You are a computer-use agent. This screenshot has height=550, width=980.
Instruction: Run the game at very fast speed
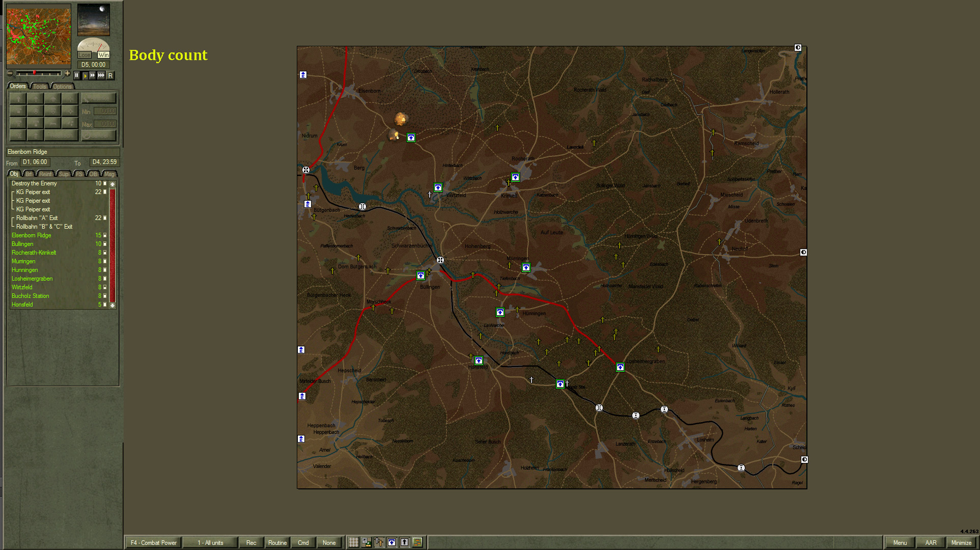pyautogui.click(x=101, y=75)
